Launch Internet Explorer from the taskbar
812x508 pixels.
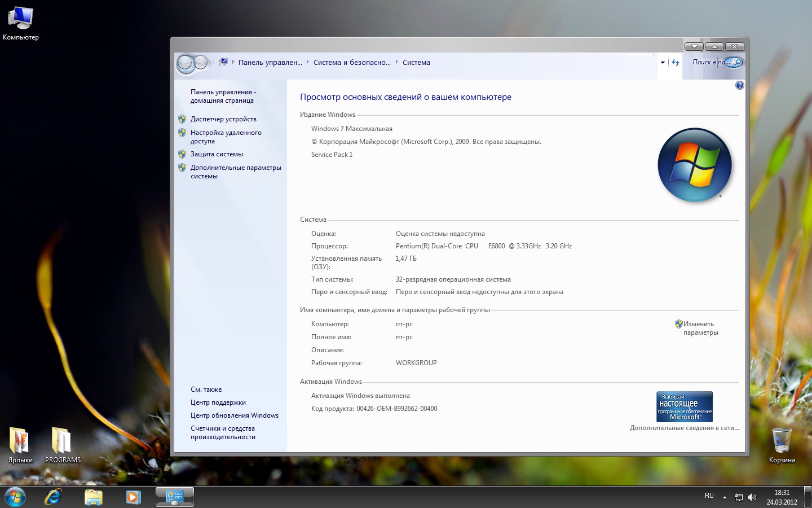coord(53,497)
